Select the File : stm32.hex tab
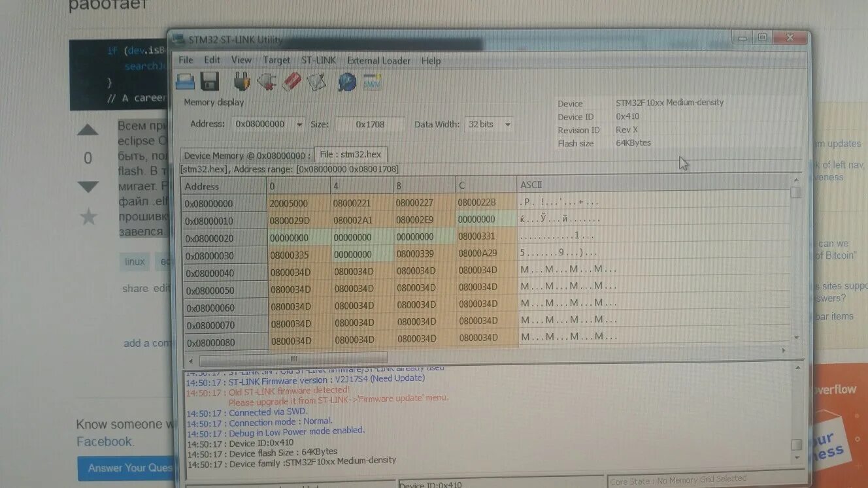Screen dimensions: 868x488 click(x=351, y=155)
